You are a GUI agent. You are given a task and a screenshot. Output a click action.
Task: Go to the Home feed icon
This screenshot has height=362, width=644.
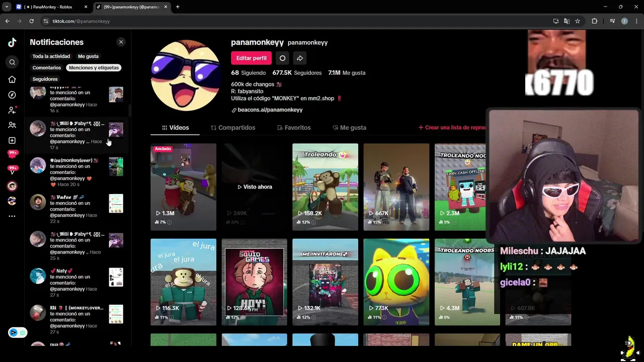click(x=12, y=79)
